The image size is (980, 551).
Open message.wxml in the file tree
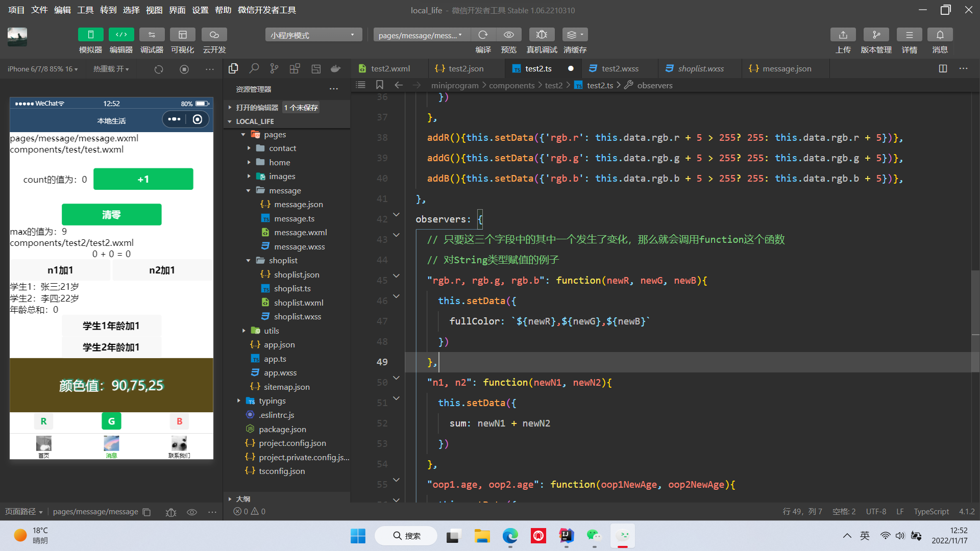300,233
